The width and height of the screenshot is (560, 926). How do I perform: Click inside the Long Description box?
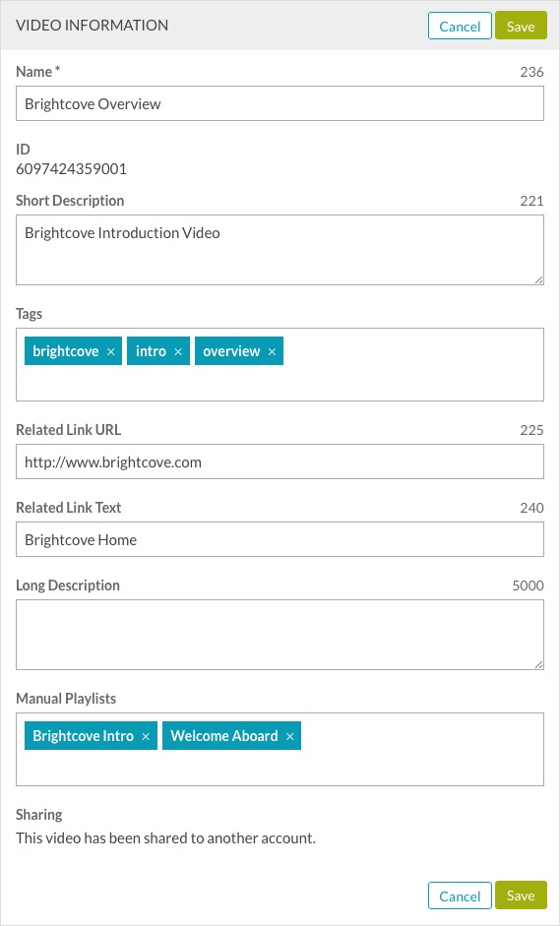[280, 635]
